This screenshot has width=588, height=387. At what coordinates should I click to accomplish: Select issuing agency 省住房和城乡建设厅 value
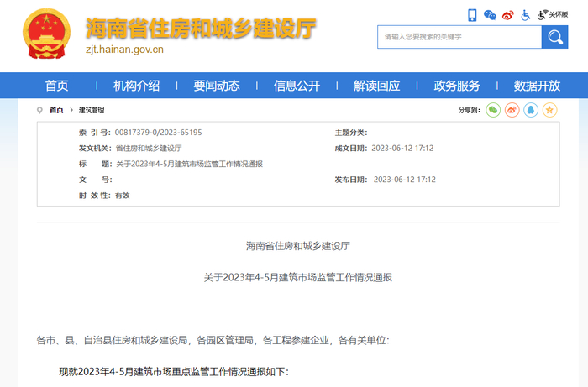(x=149, y=149)
